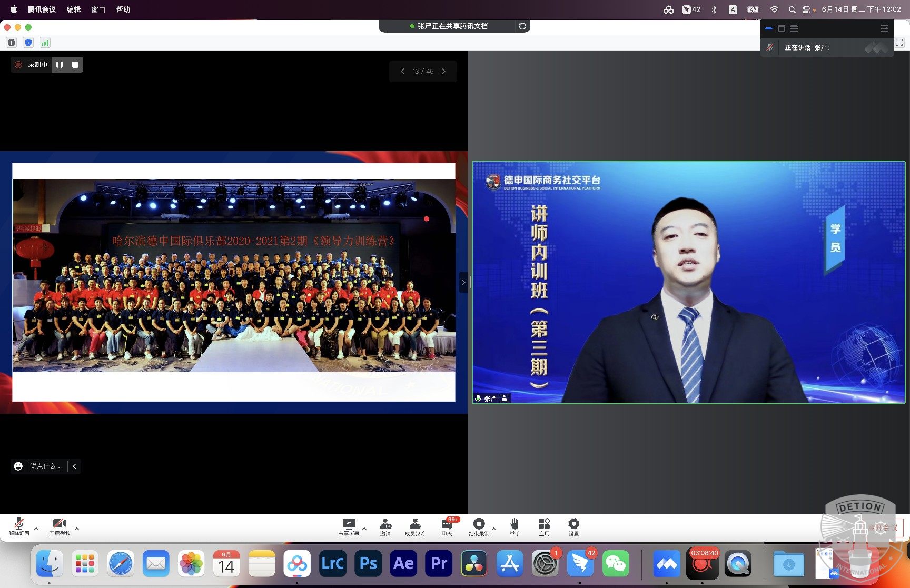Click the input source A icon

733,9
